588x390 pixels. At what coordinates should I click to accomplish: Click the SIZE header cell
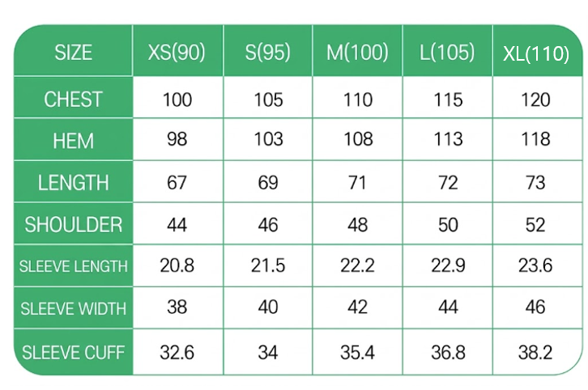click(x=74, y=53)
